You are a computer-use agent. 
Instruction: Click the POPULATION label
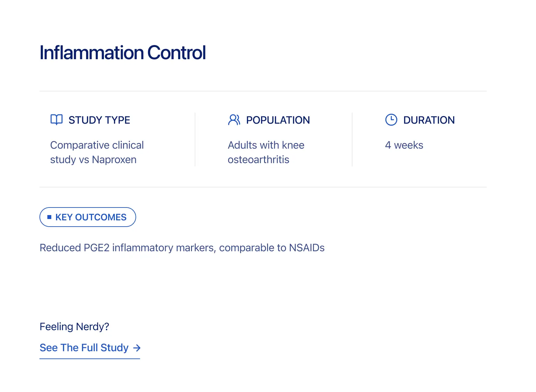click(x=278, y=120)
